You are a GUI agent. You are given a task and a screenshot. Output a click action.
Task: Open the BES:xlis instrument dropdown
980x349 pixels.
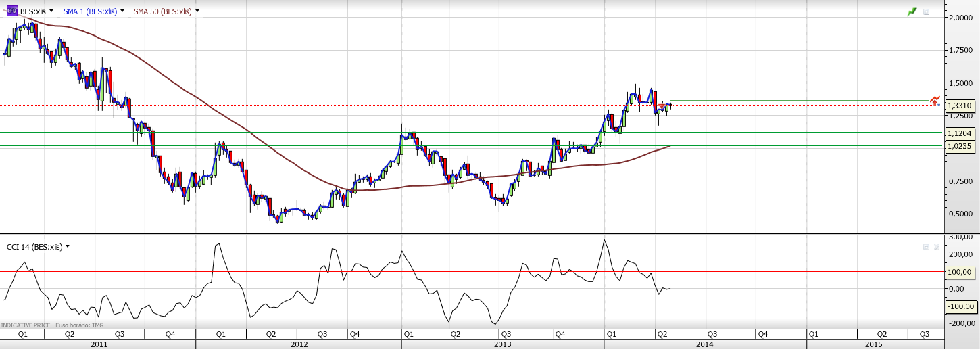tap(51, 11)
